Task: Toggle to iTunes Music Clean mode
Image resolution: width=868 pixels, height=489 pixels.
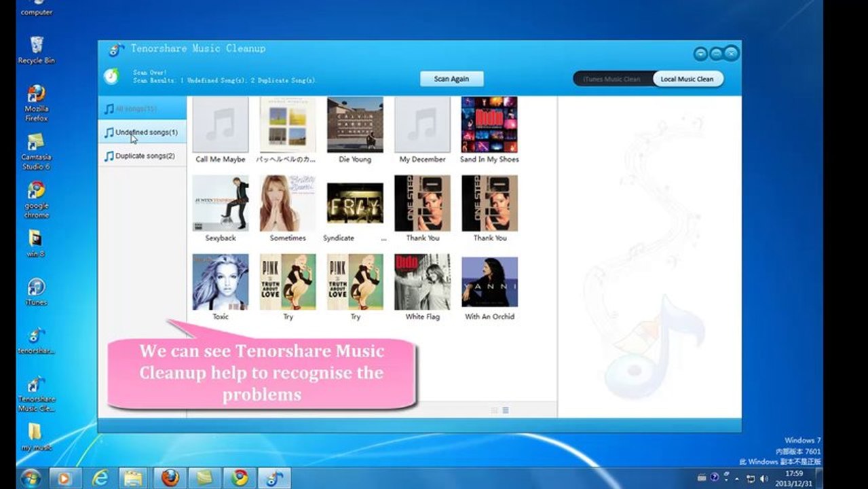Action: [x=612, y=79]
